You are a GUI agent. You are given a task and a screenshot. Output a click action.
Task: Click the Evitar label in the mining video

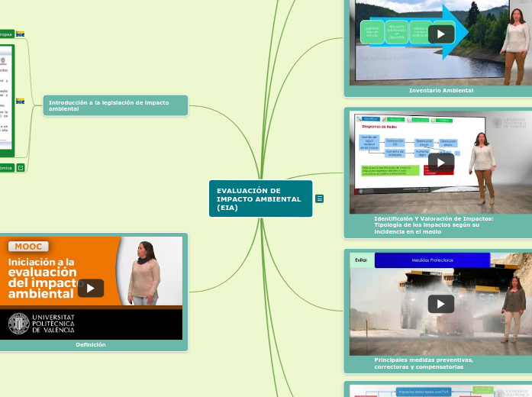361,260
